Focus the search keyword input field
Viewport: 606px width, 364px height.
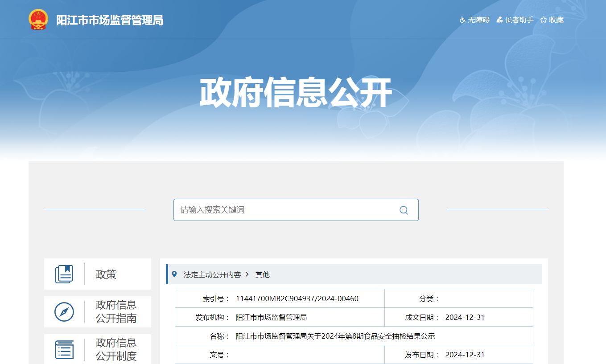click(x=285, y=210)
